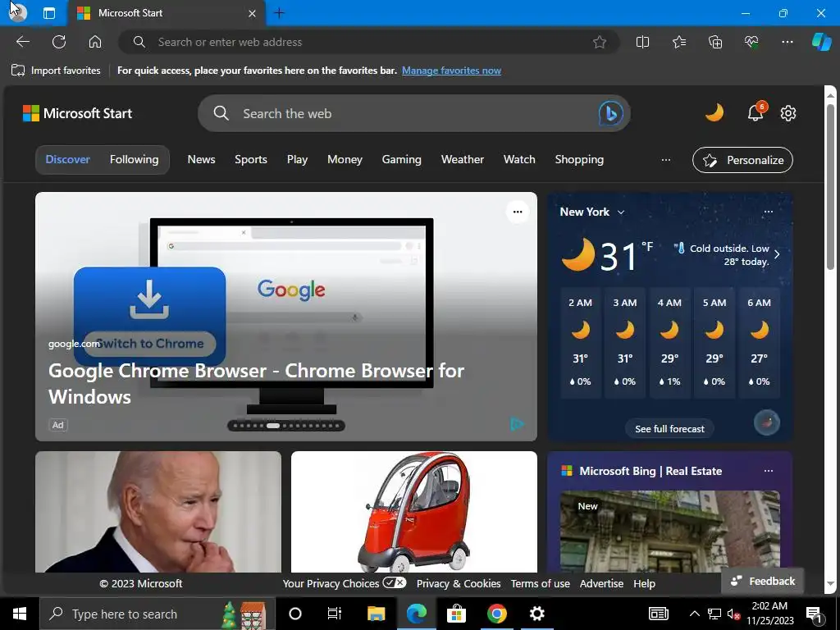Image resolution: width=840 pixels, height=630 pixels.
Task: Open File Explorer from the taskbar
Action: click(376, 614)
